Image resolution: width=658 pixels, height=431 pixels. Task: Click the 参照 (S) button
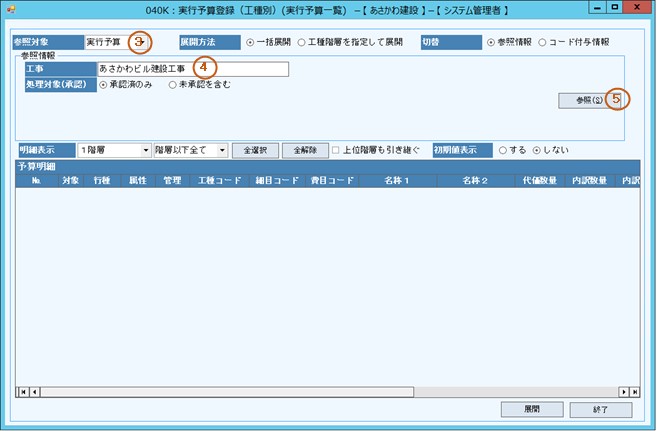[x=582, y=101]
